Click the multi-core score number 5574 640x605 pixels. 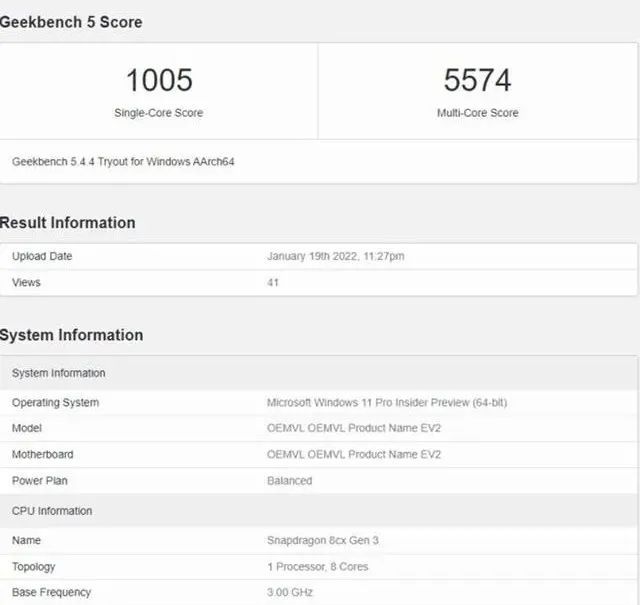tap(477, 81)
